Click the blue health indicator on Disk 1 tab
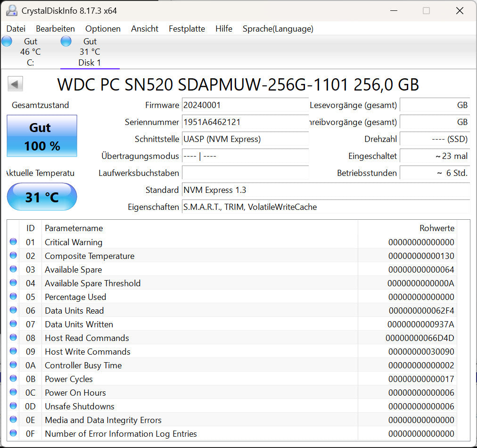 coord(66,41)
